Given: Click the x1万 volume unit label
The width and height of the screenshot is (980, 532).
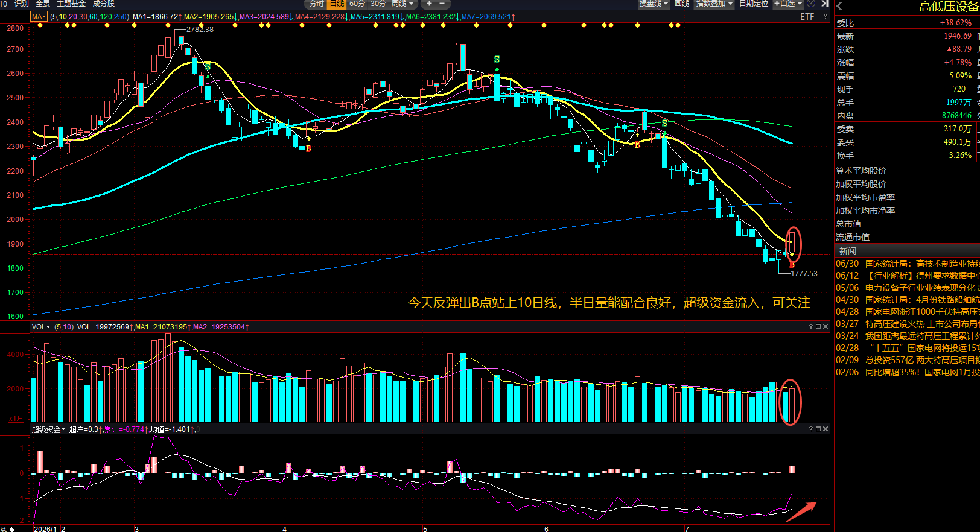Looking at the screenshot, I should coord(16,418).
